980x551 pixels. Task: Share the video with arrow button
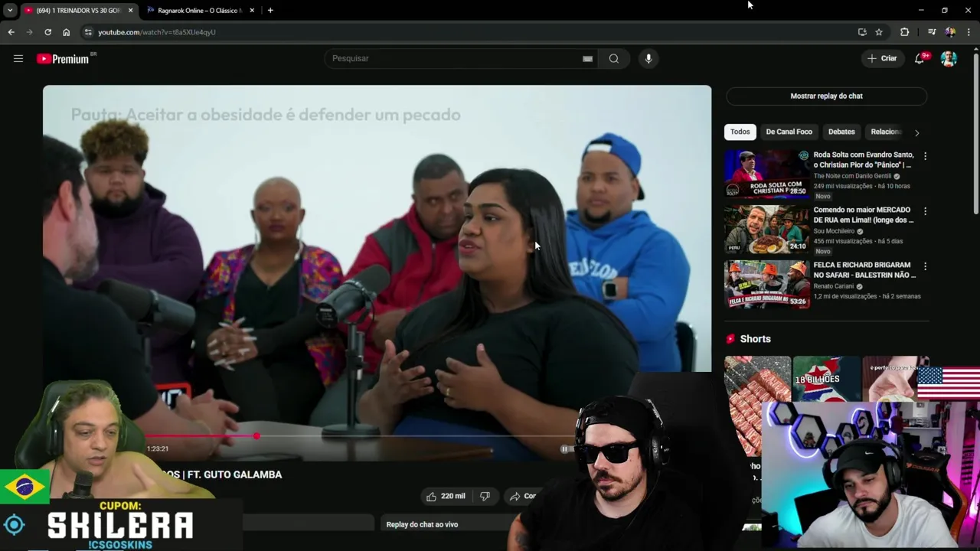coord(524,496)
